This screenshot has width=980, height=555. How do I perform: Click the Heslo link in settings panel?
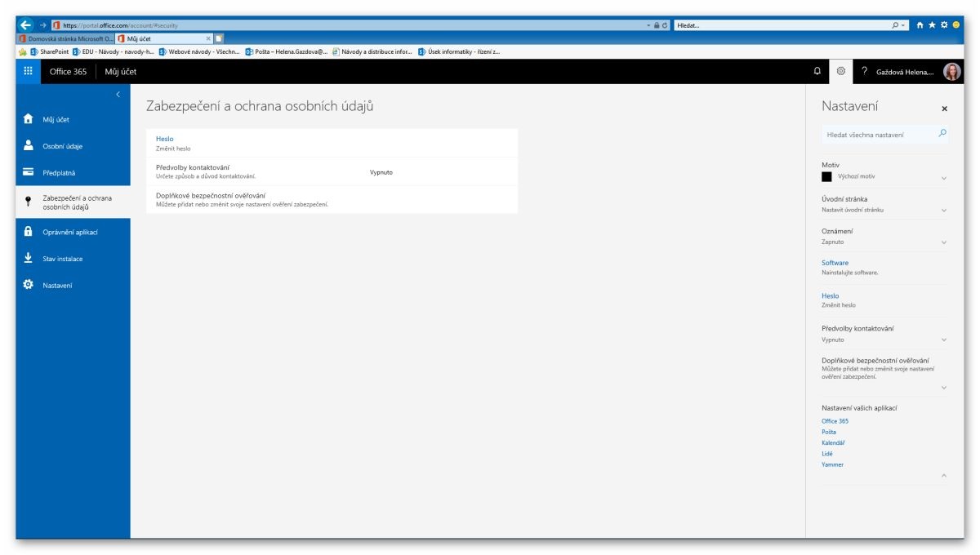[x=830, y=295]
